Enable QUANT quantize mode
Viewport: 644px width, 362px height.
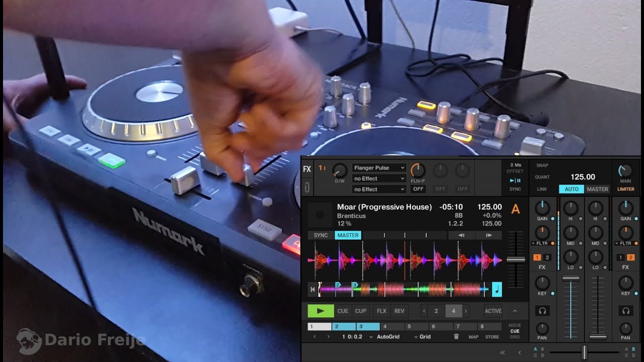pos(542,177)
